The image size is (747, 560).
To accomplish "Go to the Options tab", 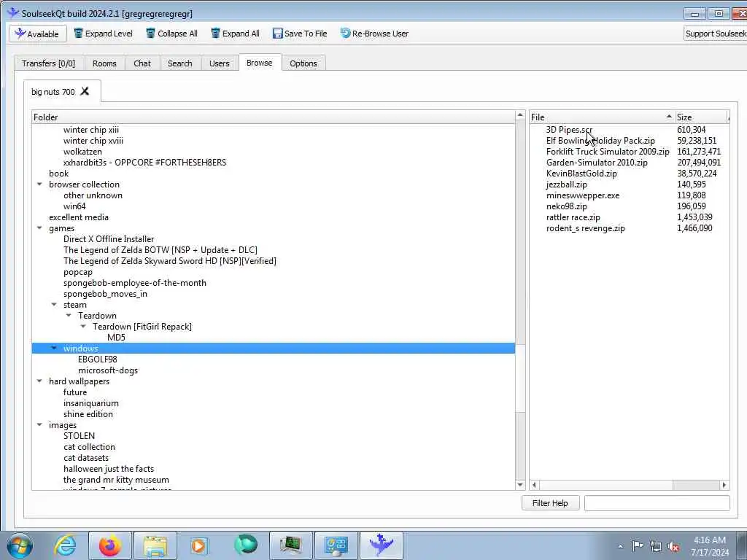I will 303,63.
